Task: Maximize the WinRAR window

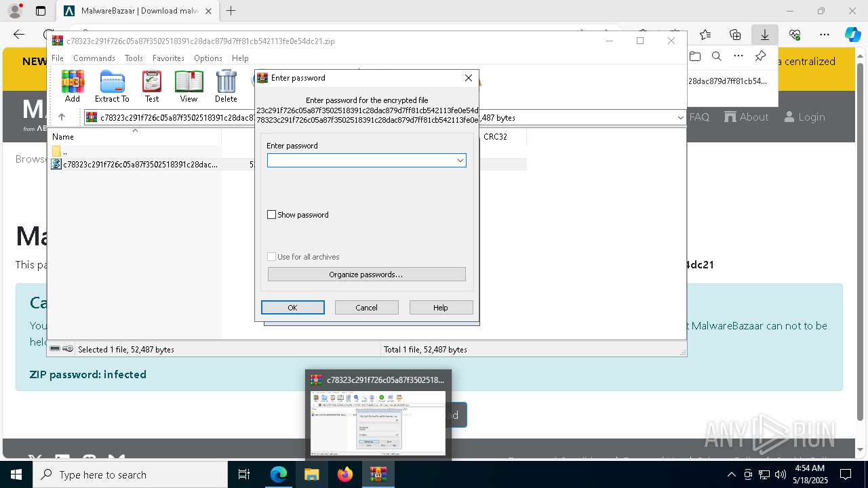Action: (x=639, y=41)
